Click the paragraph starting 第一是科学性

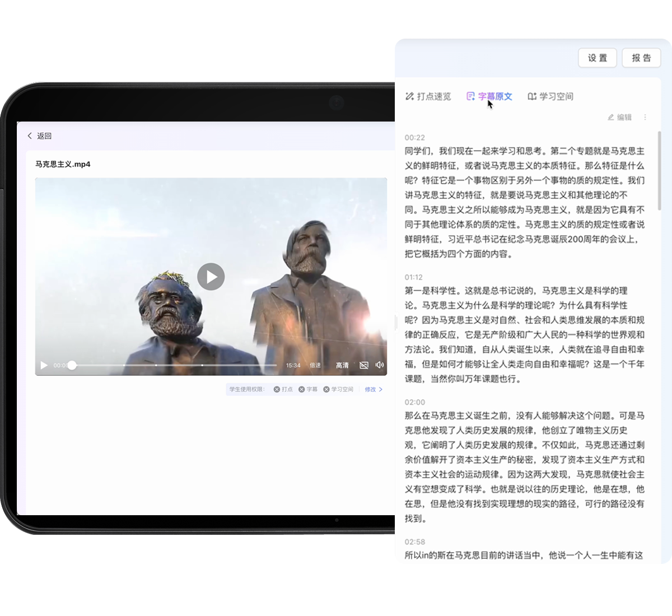pyautogui.click(x=525, y=335)
